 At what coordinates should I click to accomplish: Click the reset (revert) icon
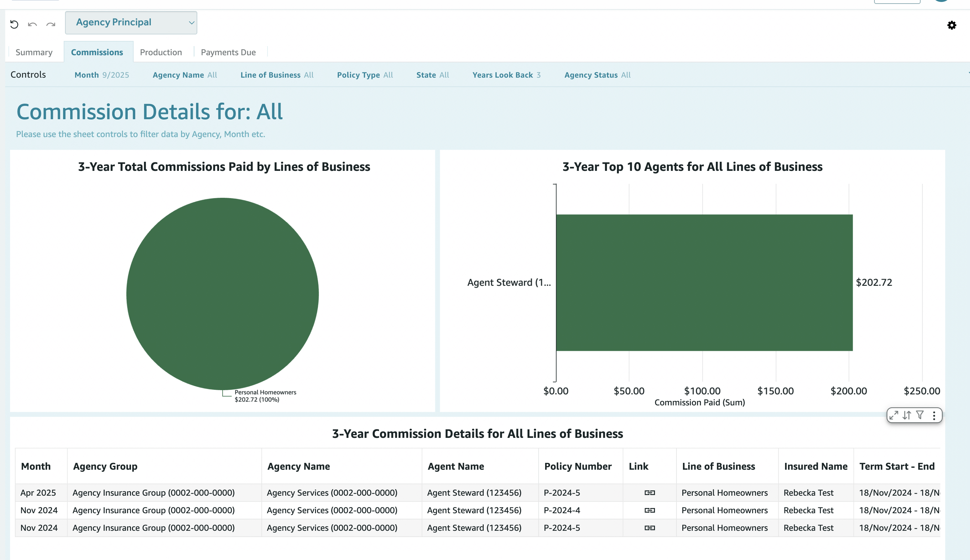pos(14,25)
